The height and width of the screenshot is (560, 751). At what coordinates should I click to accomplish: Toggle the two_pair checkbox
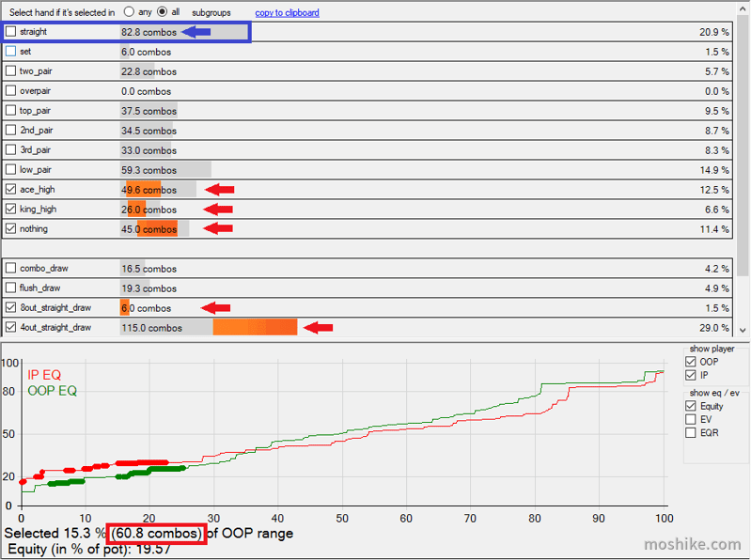10,70
